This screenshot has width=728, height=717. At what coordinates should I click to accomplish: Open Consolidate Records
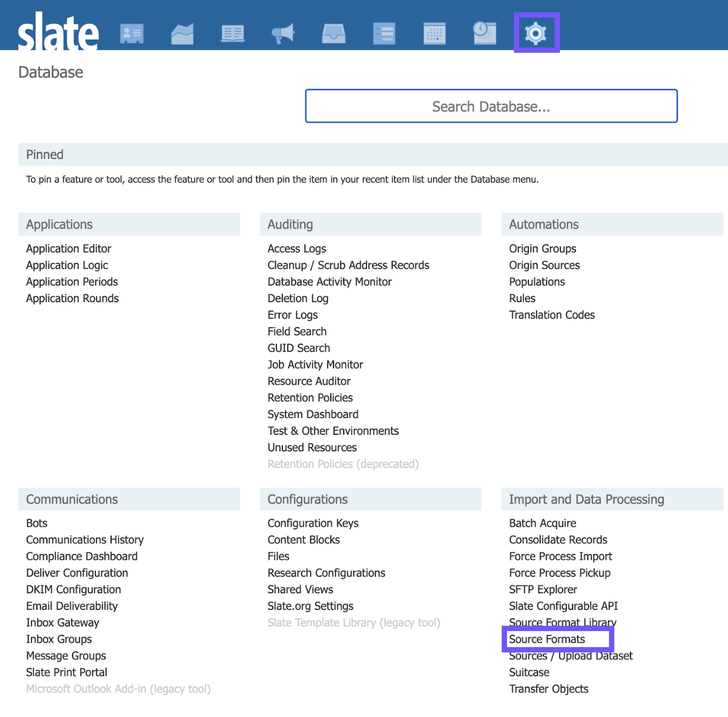[558, 539]
